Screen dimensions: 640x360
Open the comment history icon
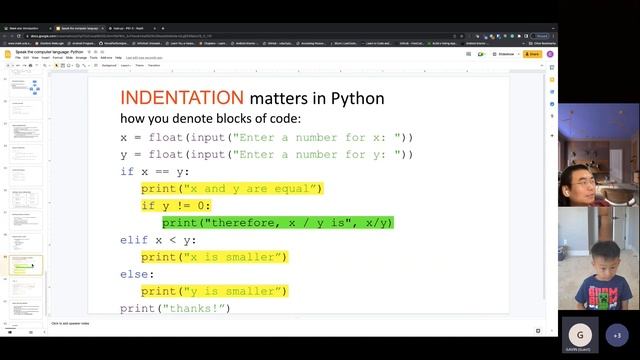click(469, 54)
